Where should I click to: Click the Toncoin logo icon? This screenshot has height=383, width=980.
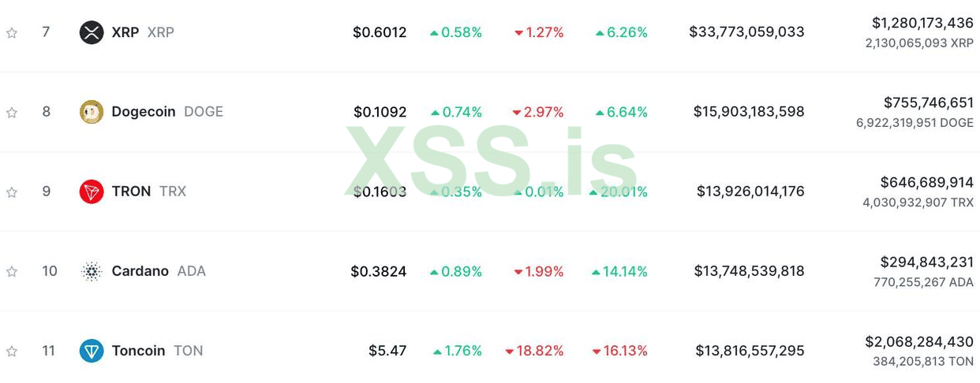(92, 351)
